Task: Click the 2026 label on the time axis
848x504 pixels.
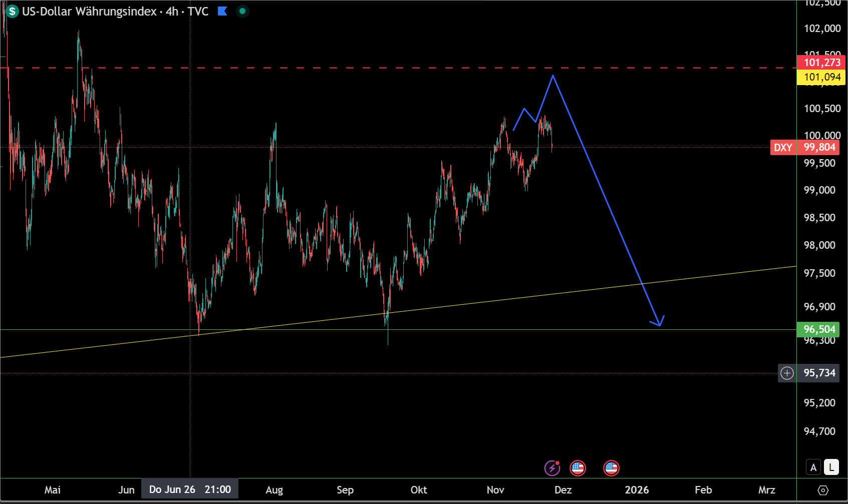Action: [637, 490]
